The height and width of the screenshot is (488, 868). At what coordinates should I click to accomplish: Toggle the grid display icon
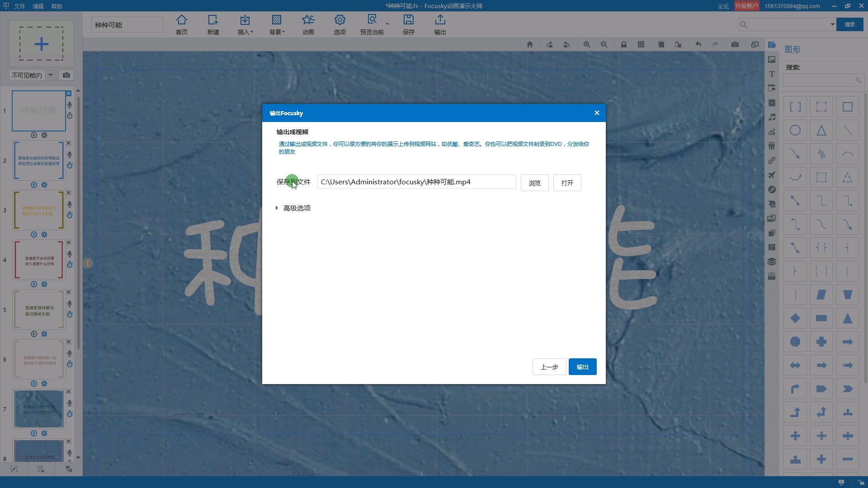[641, 44]
